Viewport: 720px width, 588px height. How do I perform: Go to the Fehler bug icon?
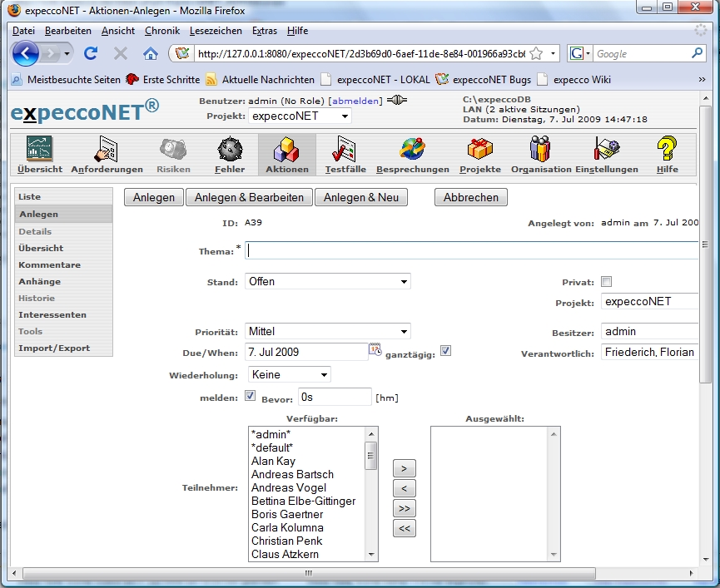click(230, 150)
